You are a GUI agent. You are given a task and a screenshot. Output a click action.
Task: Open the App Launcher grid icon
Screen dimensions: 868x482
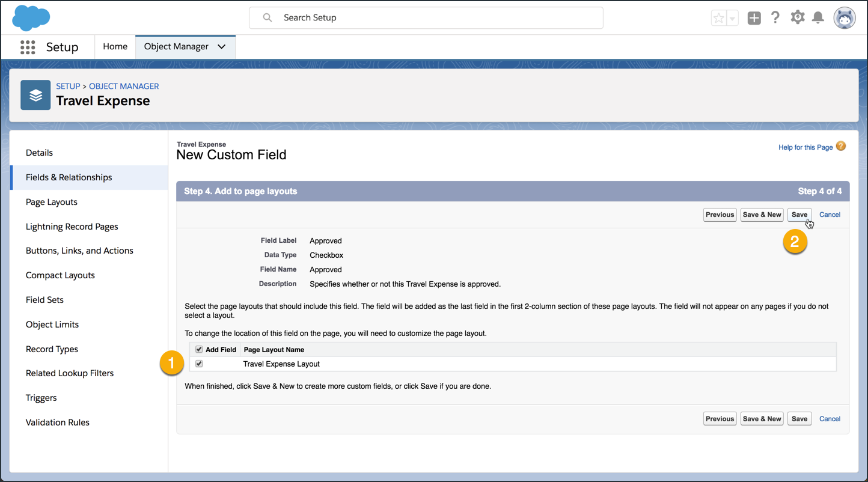[28, 47]
